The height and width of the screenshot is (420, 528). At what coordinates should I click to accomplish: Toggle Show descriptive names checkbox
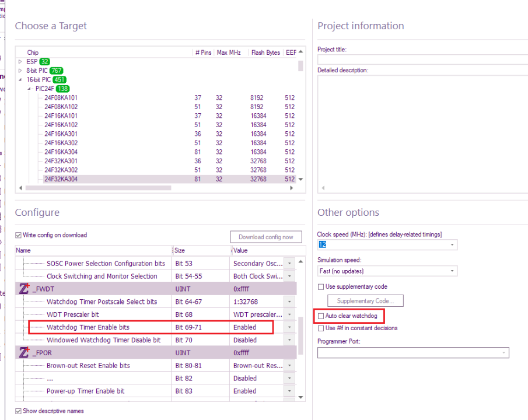click(19, 411)
